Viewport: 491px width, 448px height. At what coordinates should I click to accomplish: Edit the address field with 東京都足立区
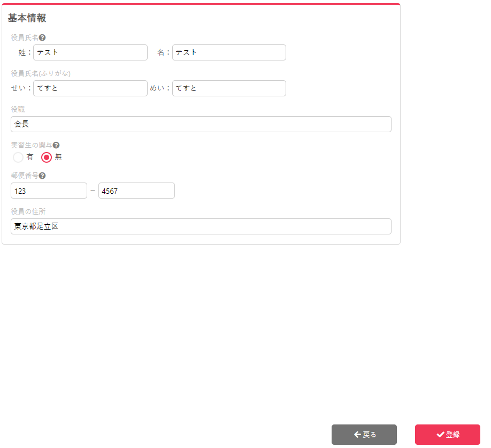coord(201,226)
